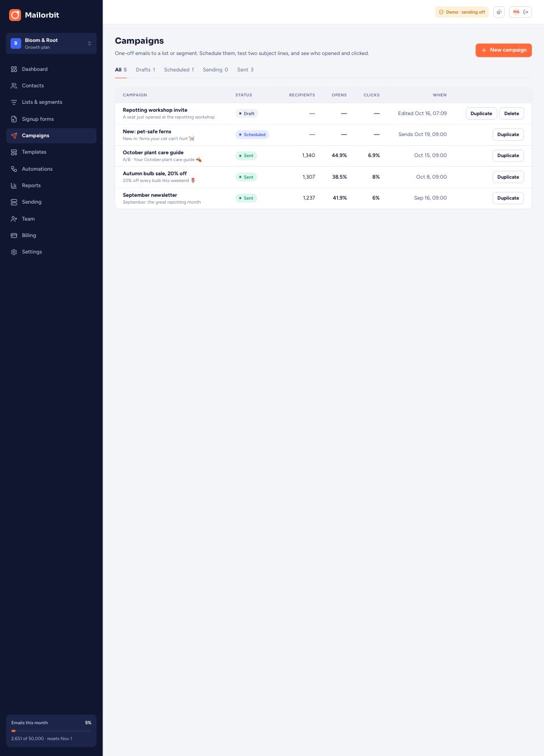Click the 6.9% clicks value
The height and width of the screenshot is (756, 544).
click(374, 155)
